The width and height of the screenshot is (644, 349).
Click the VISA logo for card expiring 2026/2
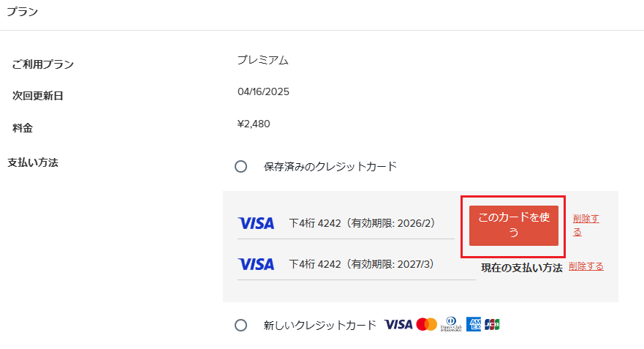pyautogui.click(x=256, y=223)
